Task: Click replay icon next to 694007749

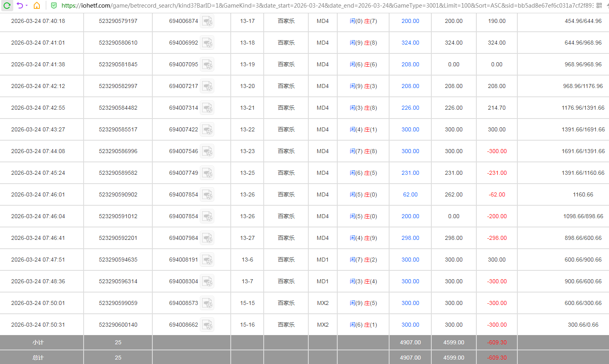Action: coord(207,173)
